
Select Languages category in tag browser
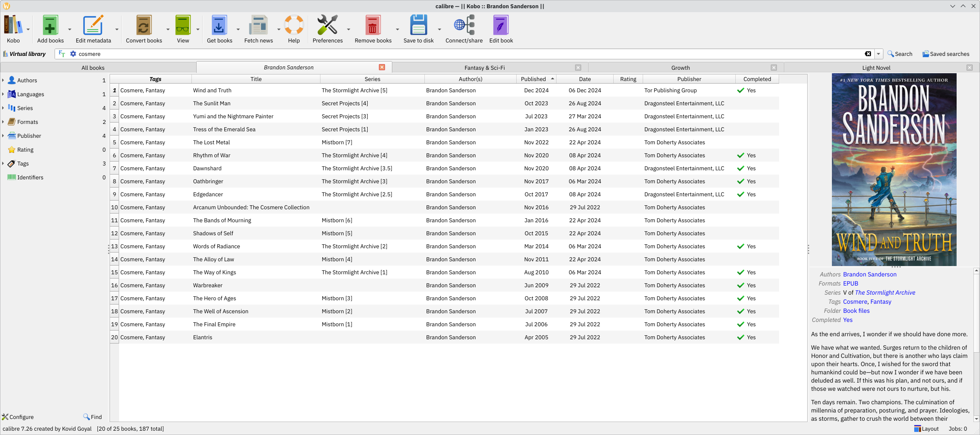pos(30,94)
